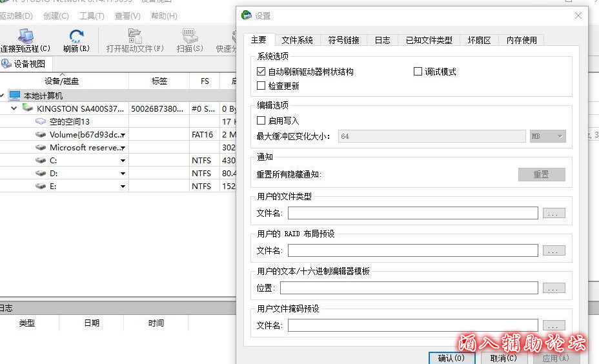
Task: Open dropdown arrow next to Microsoft reserved partition
Action: [x=123, y=148]
